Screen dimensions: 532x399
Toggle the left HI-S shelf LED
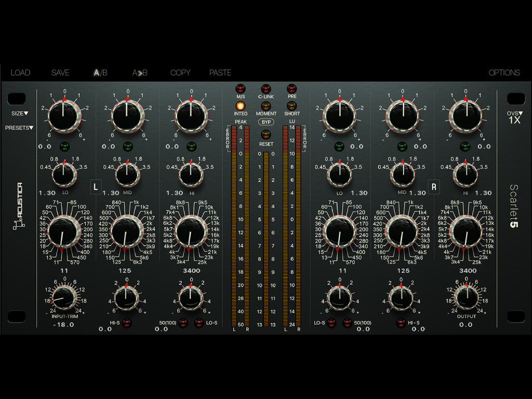pos(127,323)
